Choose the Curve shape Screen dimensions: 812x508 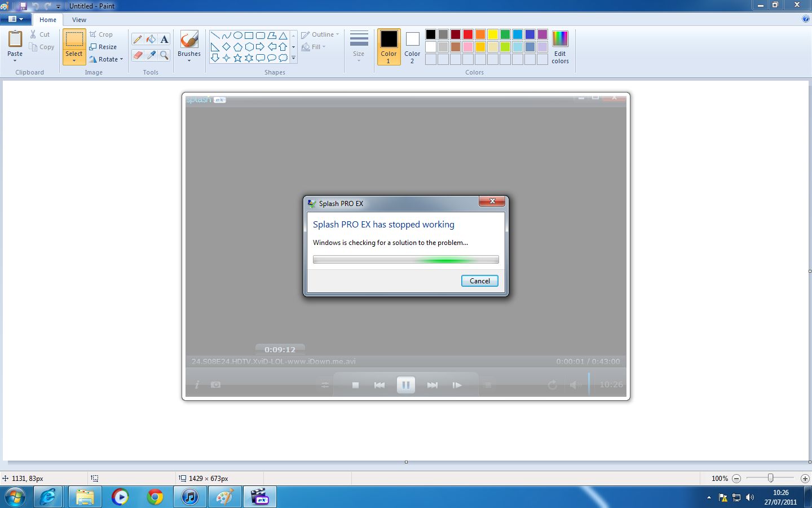227,36
